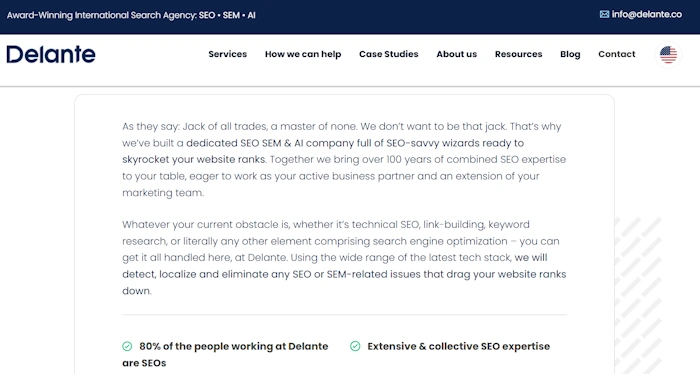Click the Delante logo
The height and width of the screenshot is (374, 700).
pyautogui.click(x=51, y=54)
